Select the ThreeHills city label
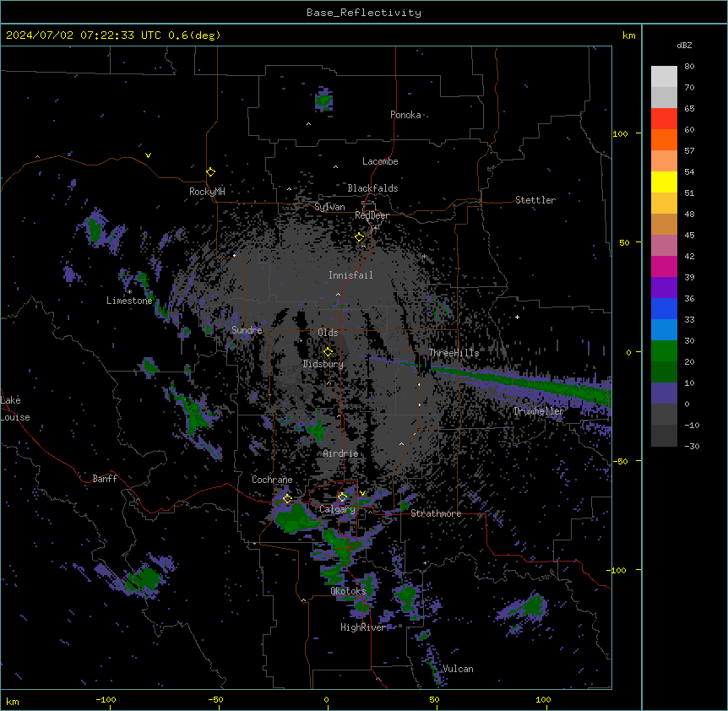 [x=454, y=353]
